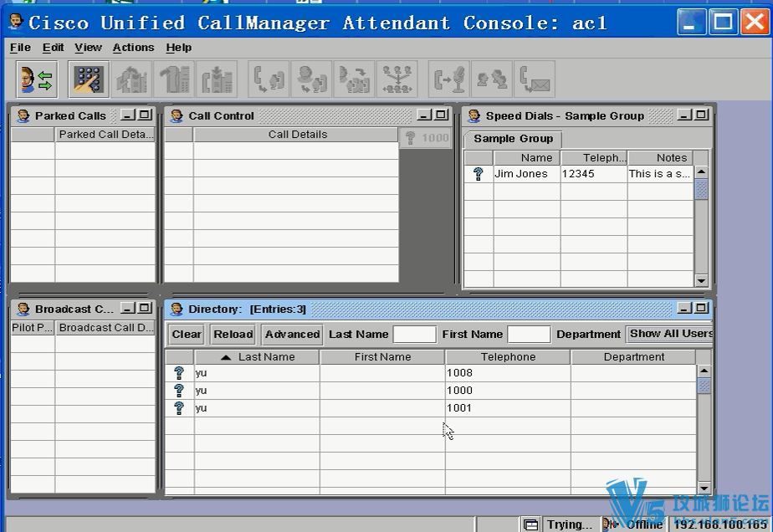773x532 pixels.
Task: Click the Consult Transfer toolbar icon
Action: [311, 79]
